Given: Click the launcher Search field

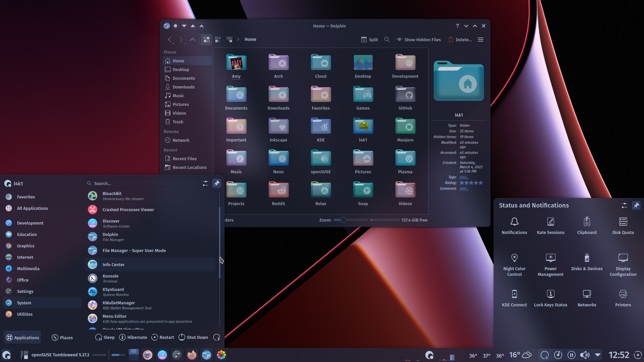Looking at the screenshot, I should 143,183.
